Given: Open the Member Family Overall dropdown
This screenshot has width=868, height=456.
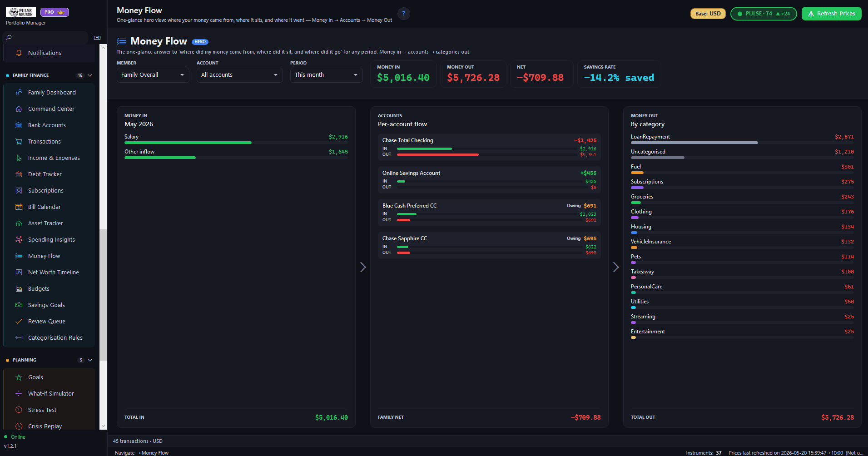Looking at the screenshot, I should tap(153, 75).
